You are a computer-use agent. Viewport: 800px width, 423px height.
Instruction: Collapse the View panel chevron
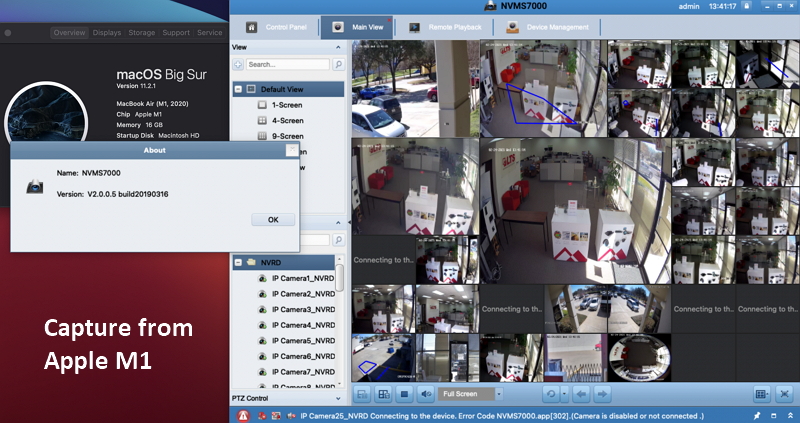(x=337, y=47)
